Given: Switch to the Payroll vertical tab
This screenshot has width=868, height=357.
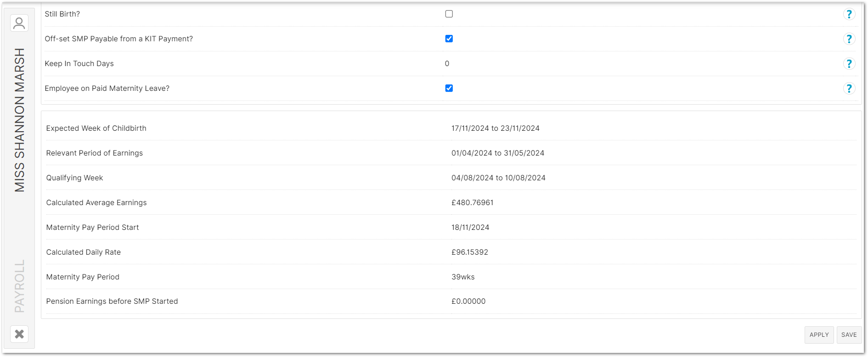Looking at the screenshot, I should pos(19,286).
